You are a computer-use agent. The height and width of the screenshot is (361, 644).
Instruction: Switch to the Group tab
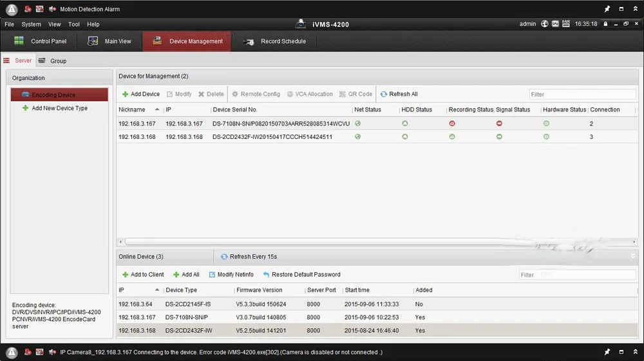52,60
